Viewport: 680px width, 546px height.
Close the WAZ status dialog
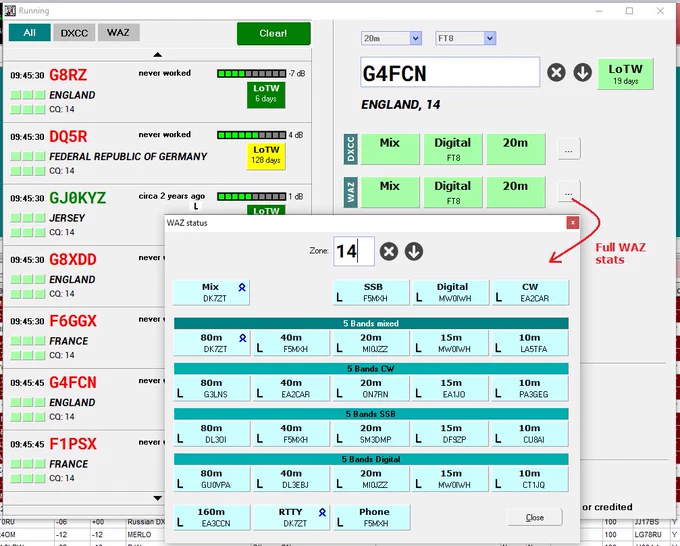(x=572, y=222)
